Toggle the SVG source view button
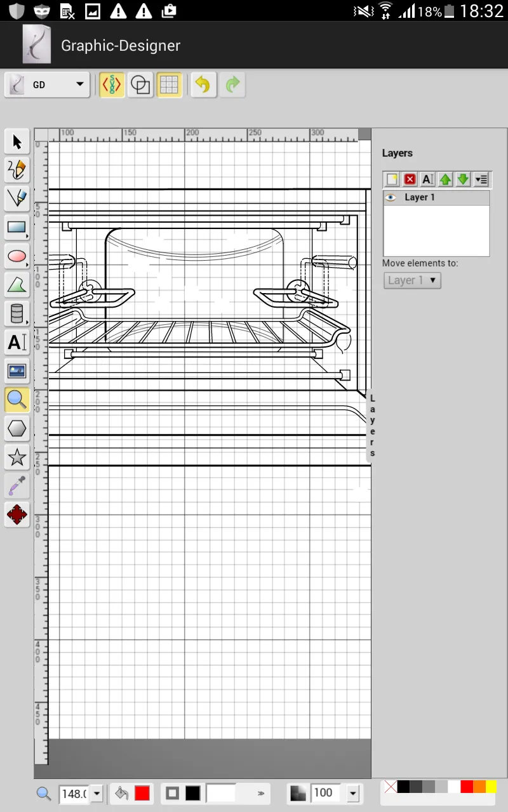The image size is (508, 812). [x=112, y=84]
